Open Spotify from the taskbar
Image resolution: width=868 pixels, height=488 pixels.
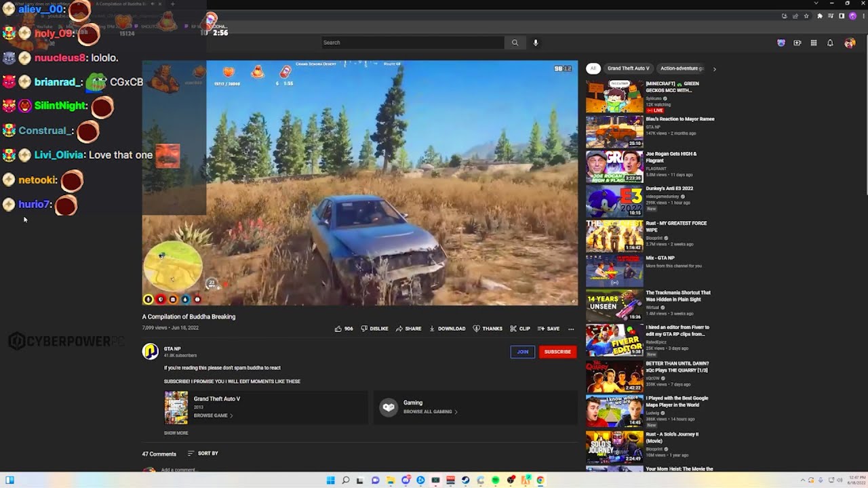pos(495,481)
